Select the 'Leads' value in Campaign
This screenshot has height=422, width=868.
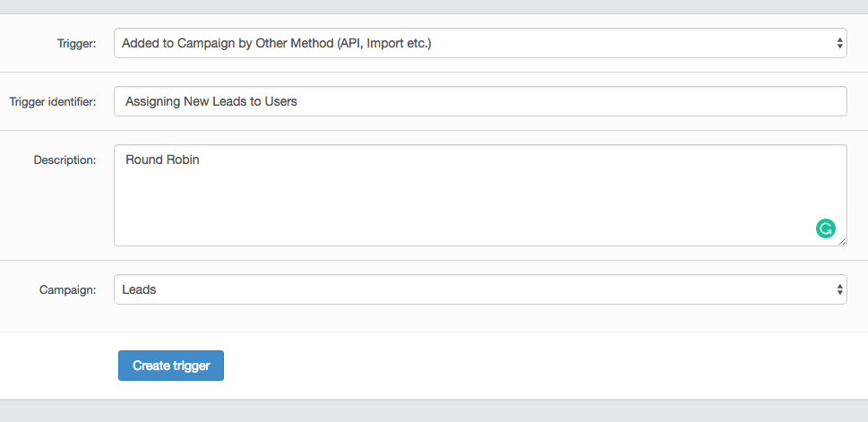pyautogui.click(x=139, y=289)
